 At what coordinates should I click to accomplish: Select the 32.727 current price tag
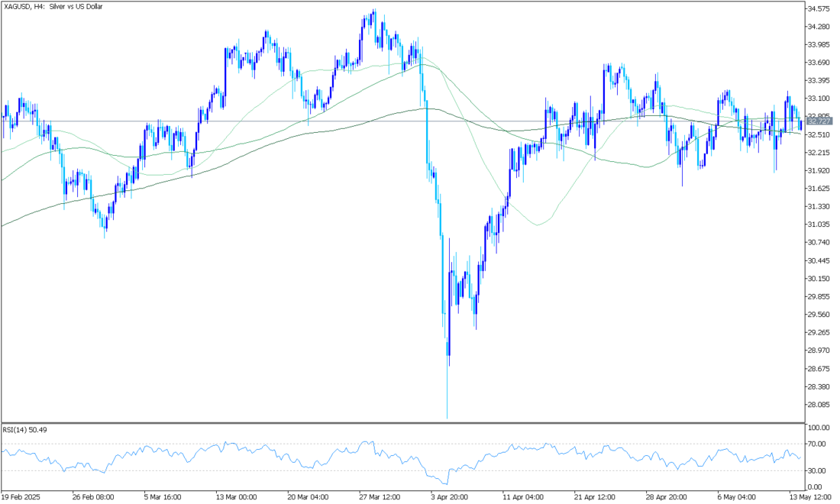tap(819, 121)
